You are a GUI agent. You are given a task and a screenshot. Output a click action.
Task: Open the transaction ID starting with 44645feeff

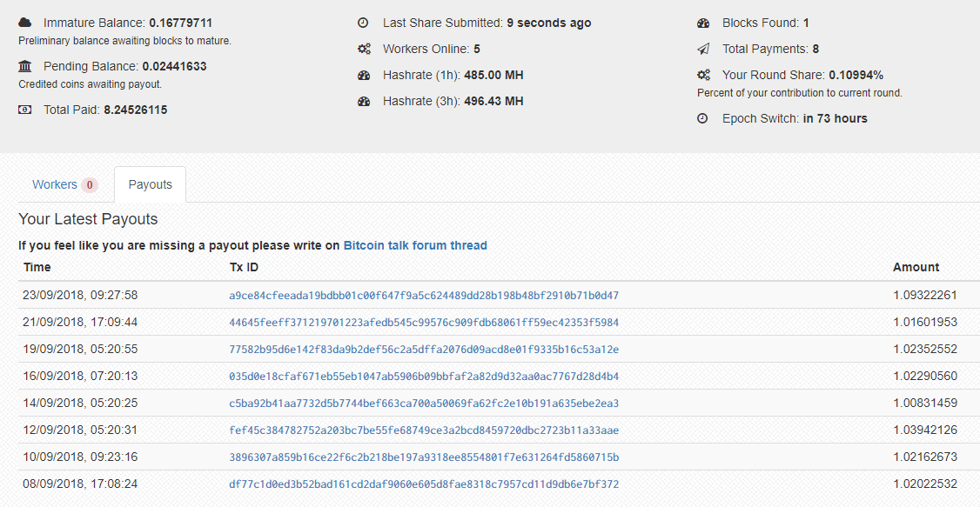pos(424,322)
